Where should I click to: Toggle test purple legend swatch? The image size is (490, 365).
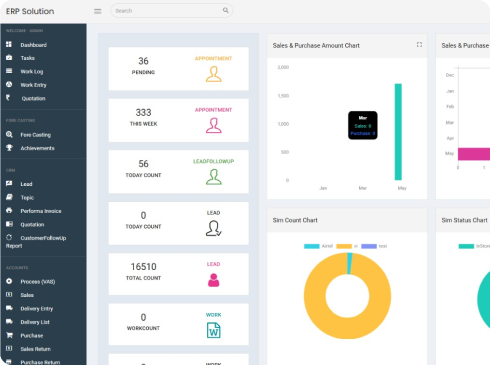(369, 246)
